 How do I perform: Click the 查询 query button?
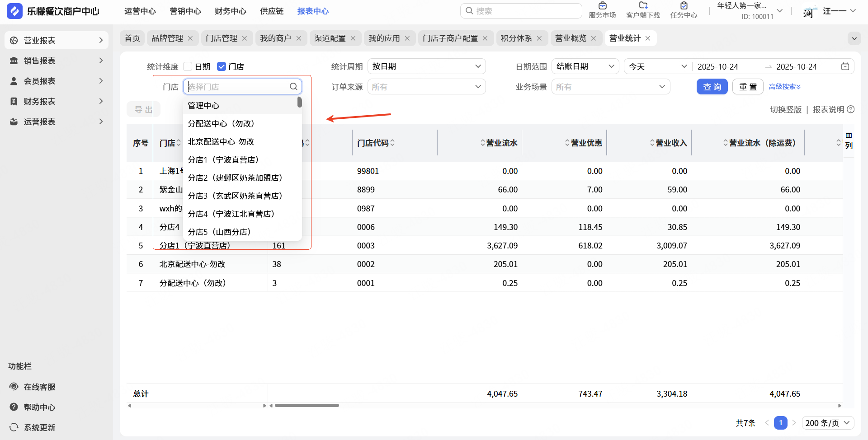click(712, 87)
